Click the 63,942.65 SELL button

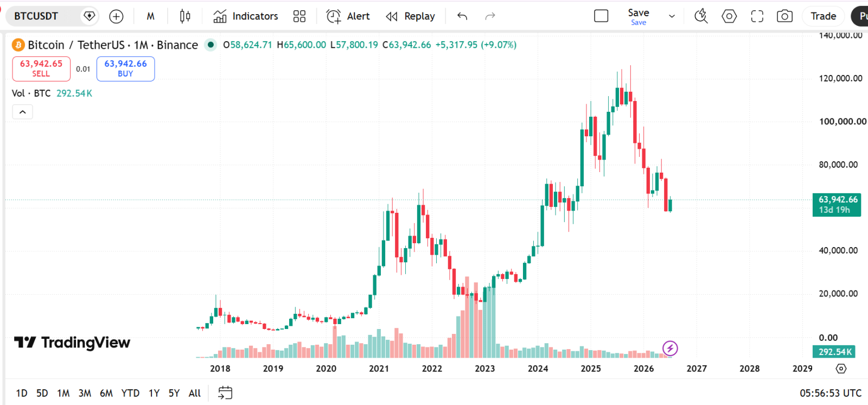coord(41,68)
